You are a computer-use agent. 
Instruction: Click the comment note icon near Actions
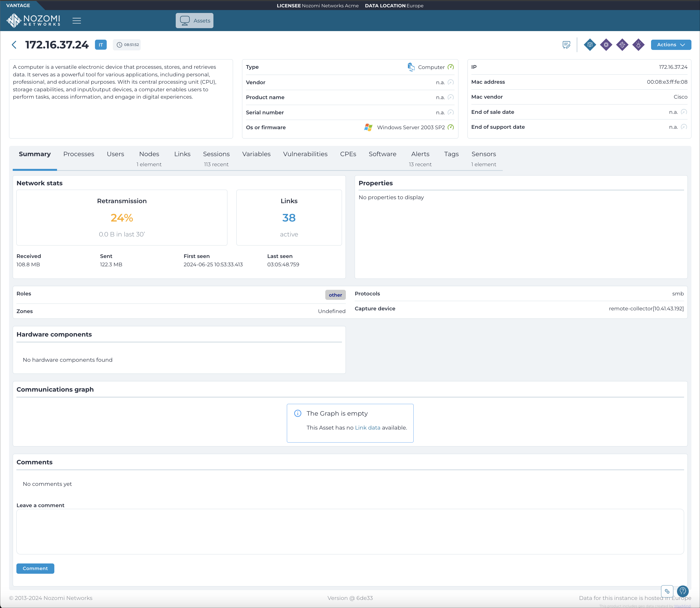[566, 45]
